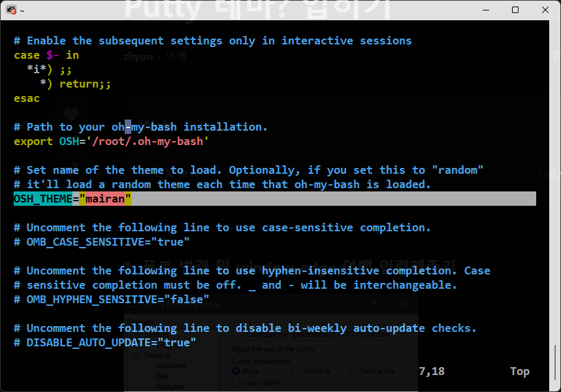Click the "mairan" theme value
Screen dimensions: 561x392
tap(105, 199)
